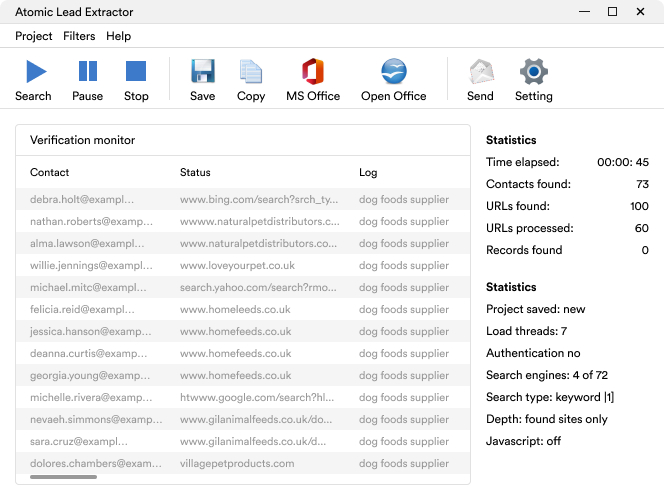
Task: Click the horizontal scrollbar under the table
Action: coord(64,477)
